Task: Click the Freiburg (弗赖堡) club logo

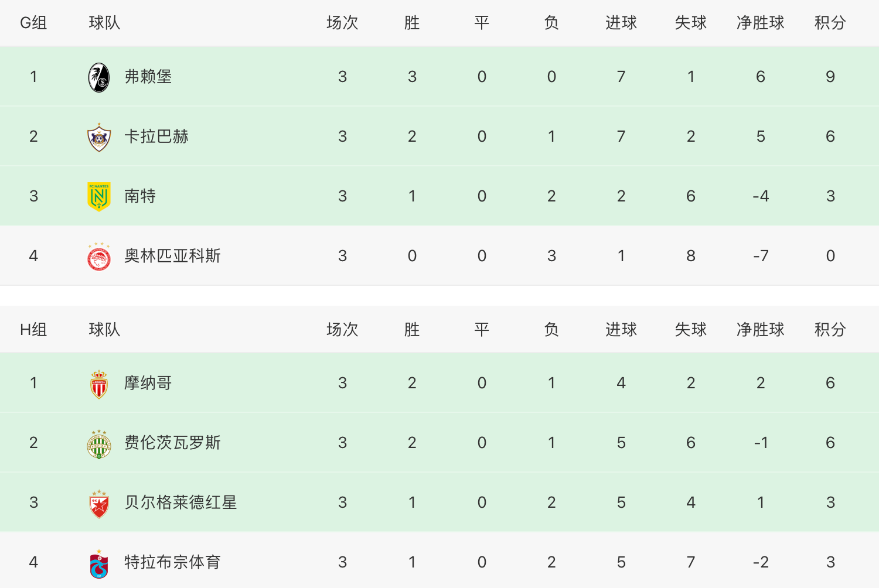Action: tap(99, 77)
